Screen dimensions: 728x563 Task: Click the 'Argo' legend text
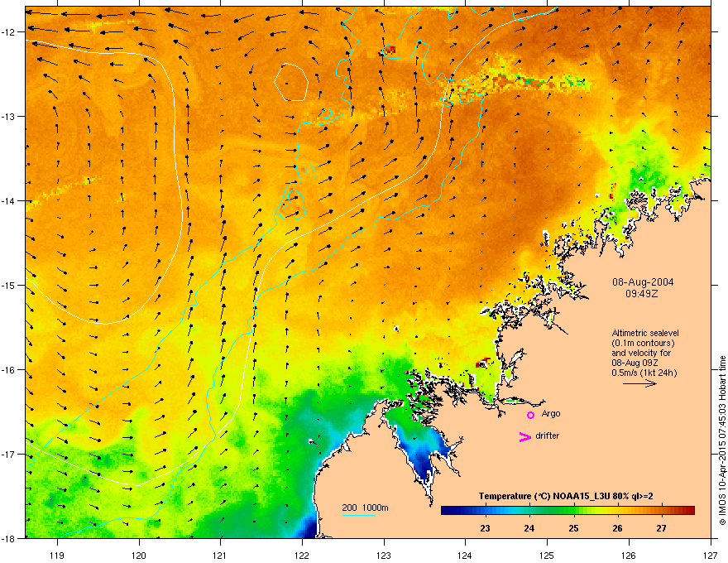point(551,413)
